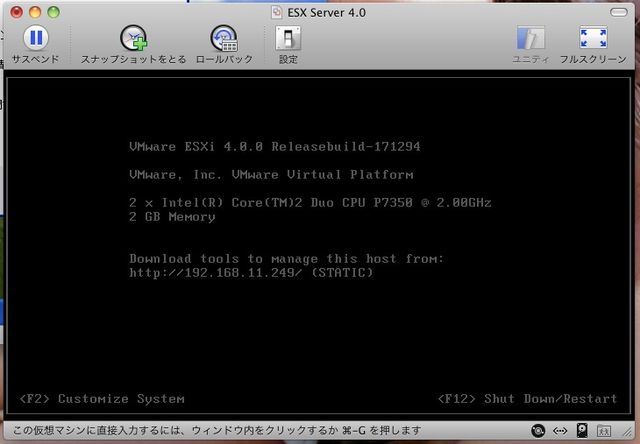640x444 pixels.
Task: Minimize the ESX Server 4.0 window
Action: point(35,12)
